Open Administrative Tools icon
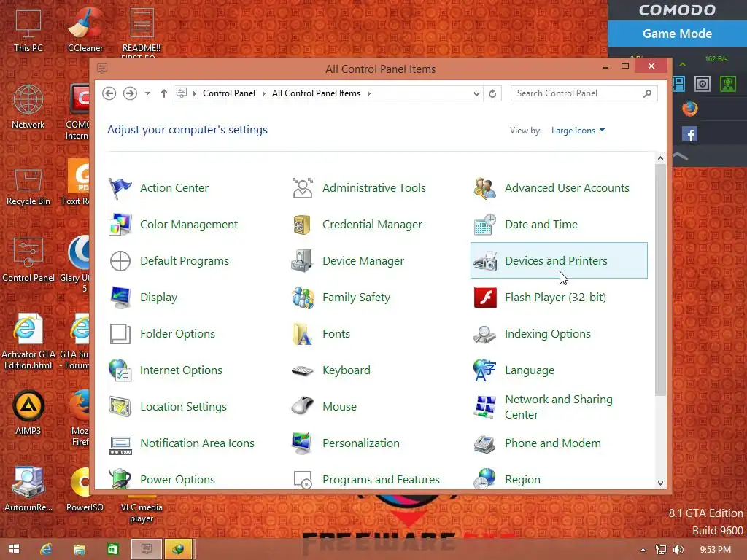 (x=303, y=188)
